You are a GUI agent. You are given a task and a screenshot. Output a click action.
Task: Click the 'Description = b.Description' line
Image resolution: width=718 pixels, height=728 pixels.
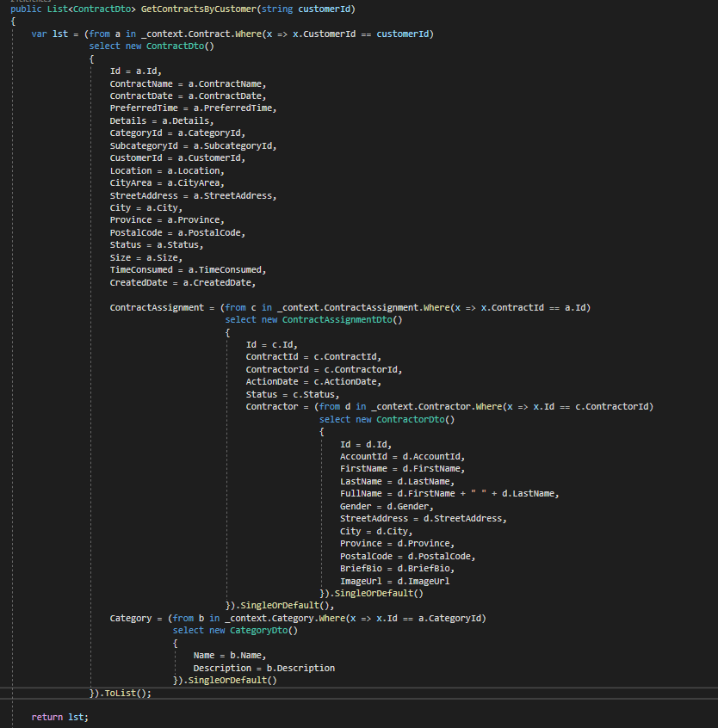(x=264, y=668)
